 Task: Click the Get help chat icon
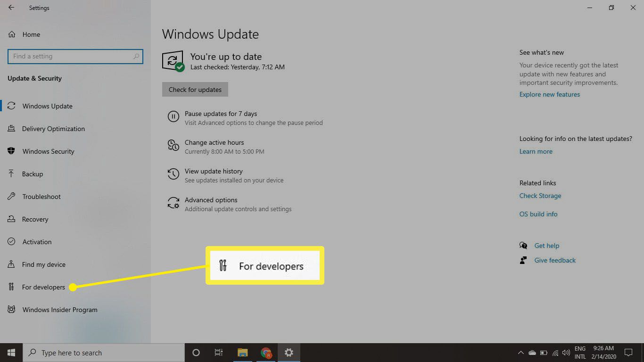[x=523, y=246]
